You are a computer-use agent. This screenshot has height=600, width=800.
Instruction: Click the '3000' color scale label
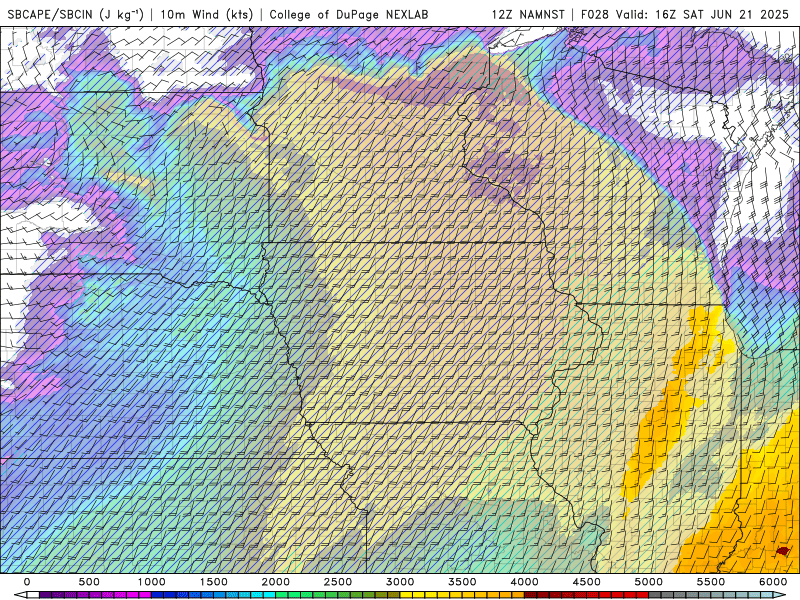[x=401, y=582]
